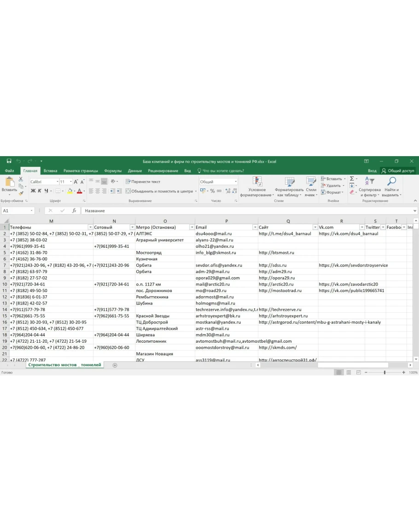
Task: Open Найти и выделить
Action: [391, 187]
